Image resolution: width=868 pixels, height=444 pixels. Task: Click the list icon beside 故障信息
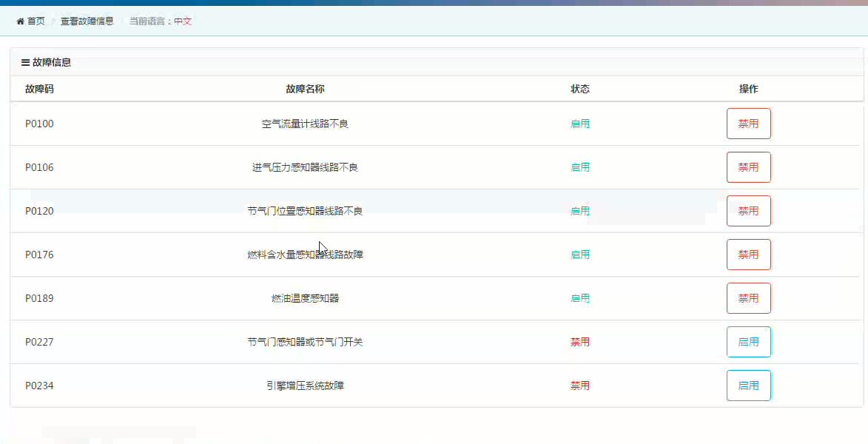coord(25,63)
